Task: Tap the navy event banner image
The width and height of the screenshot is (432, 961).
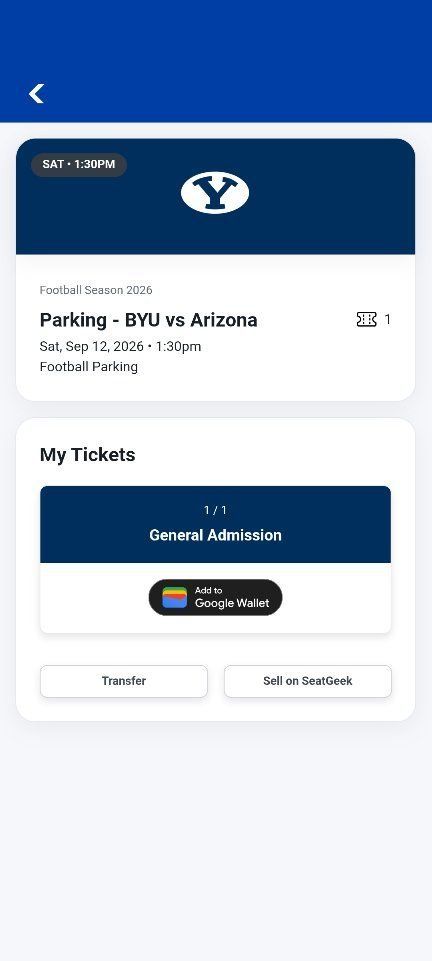Action: (x=216, y=196)
